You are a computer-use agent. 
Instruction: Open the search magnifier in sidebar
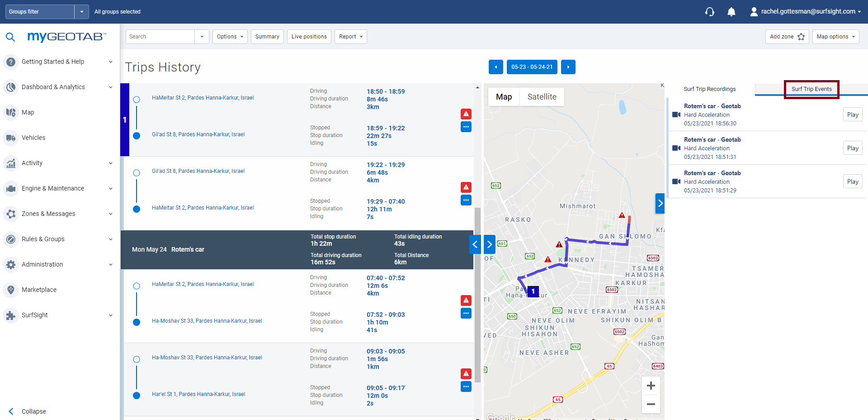(10, 37)
